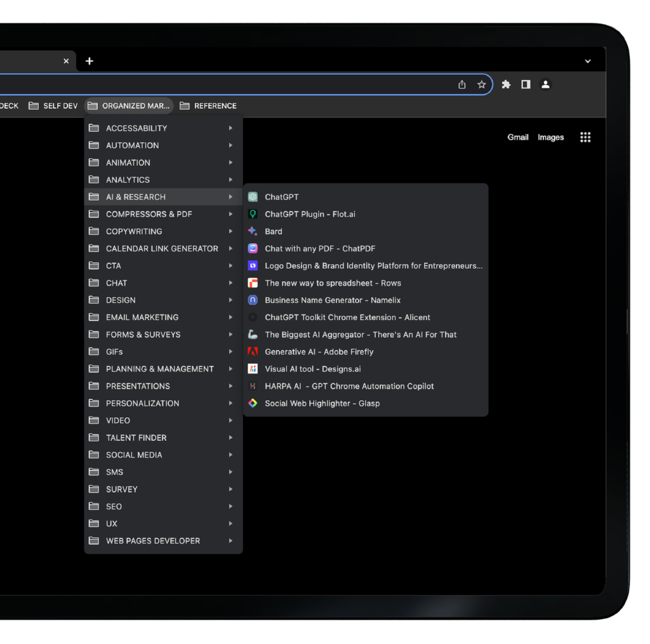
Task: Open There's An AI For That bookmark
Action: pyautogui.click(x=365, y=335)
